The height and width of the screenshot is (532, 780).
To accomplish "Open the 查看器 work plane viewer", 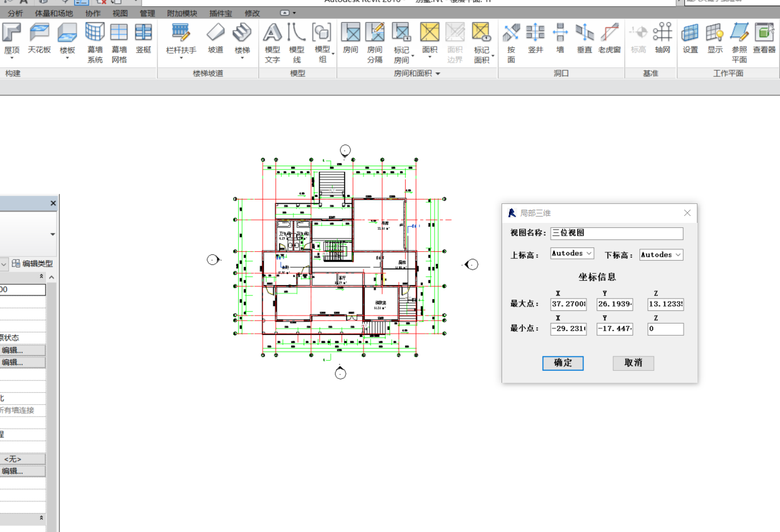I will [764, 38].
